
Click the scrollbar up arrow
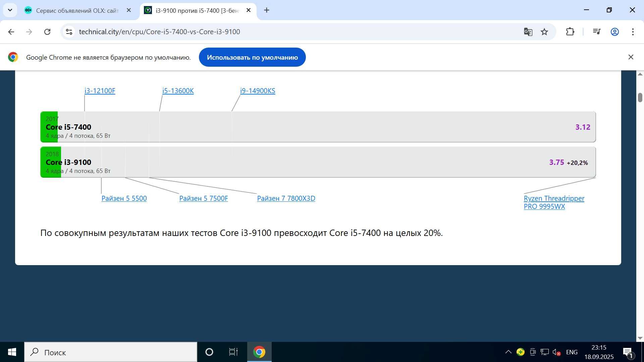[640, 74]
